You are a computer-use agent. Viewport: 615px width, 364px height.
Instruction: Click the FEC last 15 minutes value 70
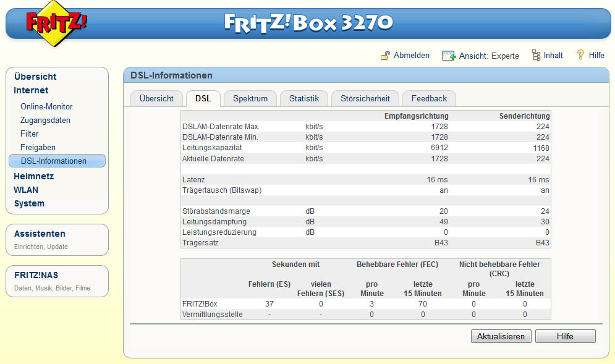(x=423, y=304)
